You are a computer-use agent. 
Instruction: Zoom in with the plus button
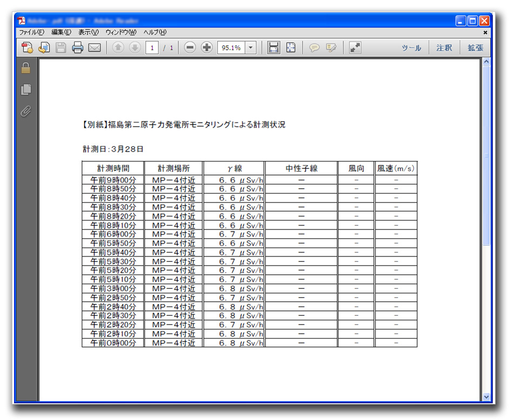tap(206, 48)
